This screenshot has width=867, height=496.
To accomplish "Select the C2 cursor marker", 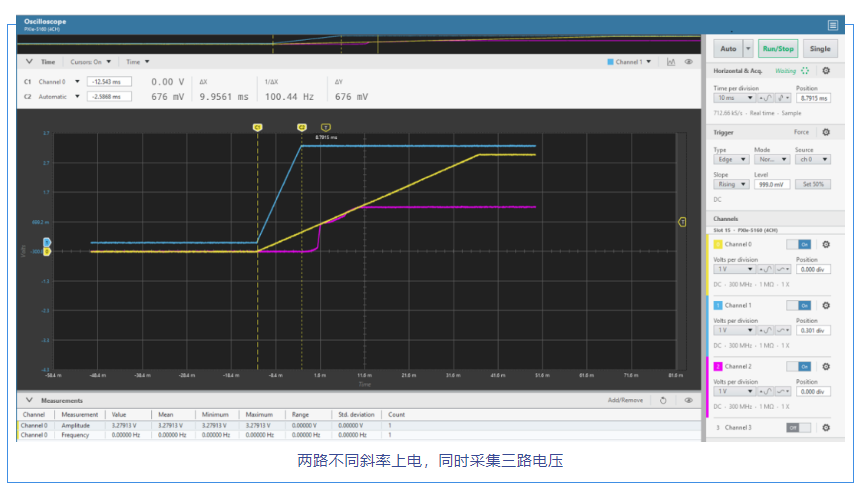I will [x=301, y=127].
